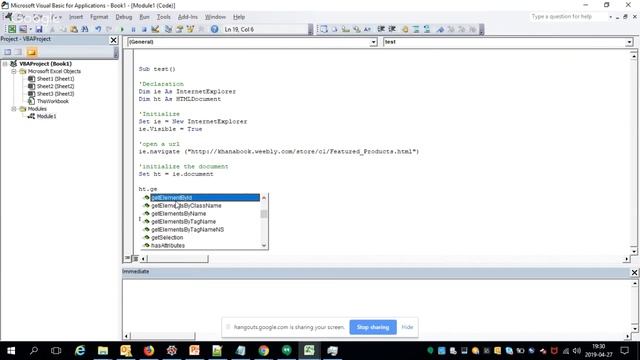Select Sheet1 (Sheet1) in project tree
The width and height of the screenshot is (640, 360).
click(x=56, y=79)
